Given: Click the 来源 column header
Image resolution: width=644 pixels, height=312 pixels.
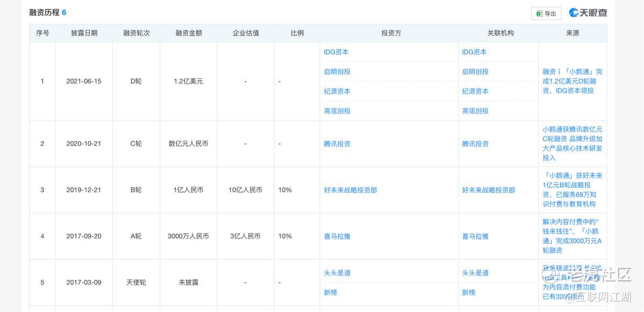Looking at the screenshot, I should point(573,33).
